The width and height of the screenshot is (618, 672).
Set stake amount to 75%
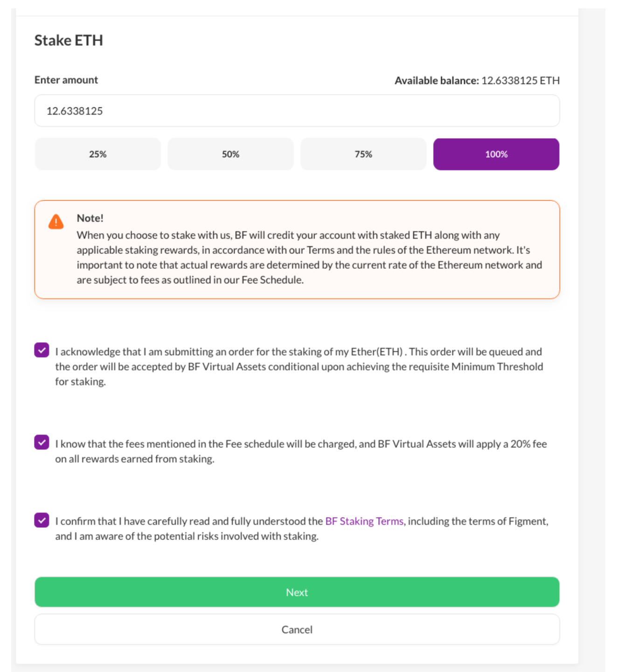click(x=363, y=154)
